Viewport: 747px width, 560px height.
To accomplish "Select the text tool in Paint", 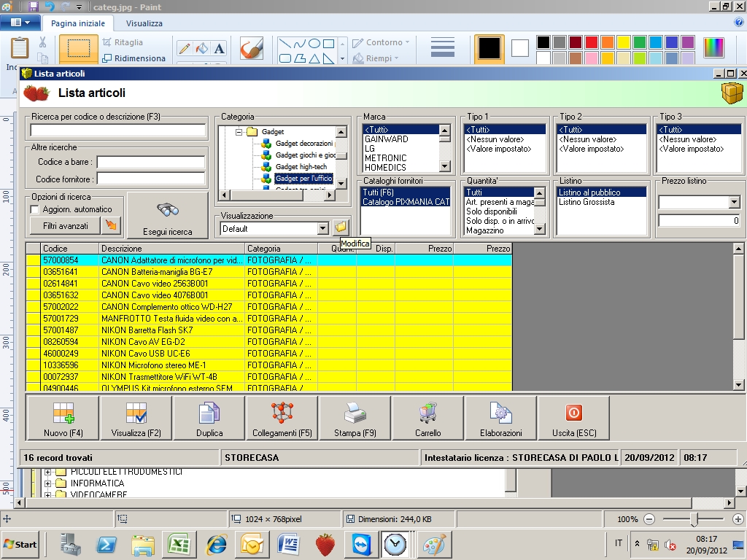I will point(219,48).
